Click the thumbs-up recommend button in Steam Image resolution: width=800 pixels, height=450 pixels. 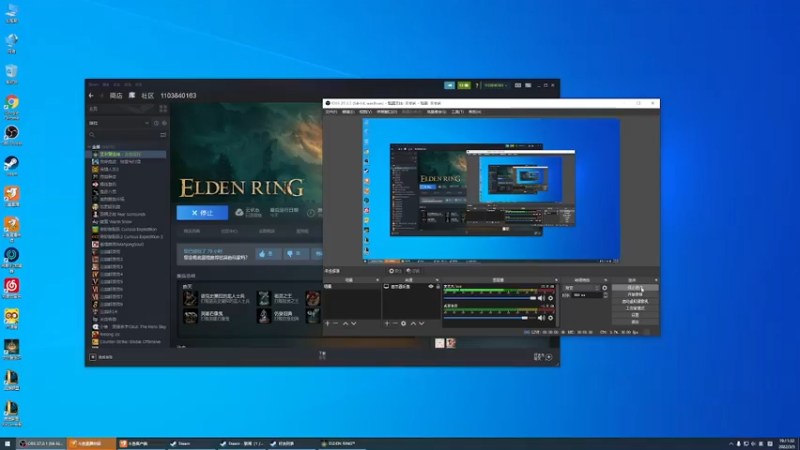pyautogui.click(x=267, y=254)
